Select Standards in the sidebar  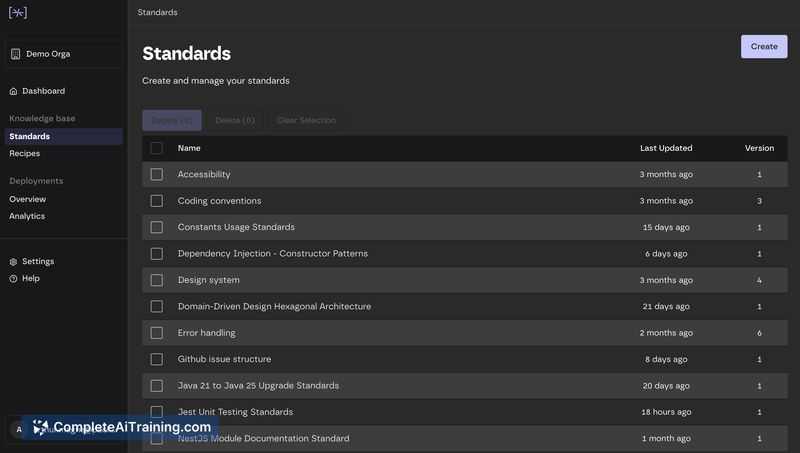(x=64, y=136)
